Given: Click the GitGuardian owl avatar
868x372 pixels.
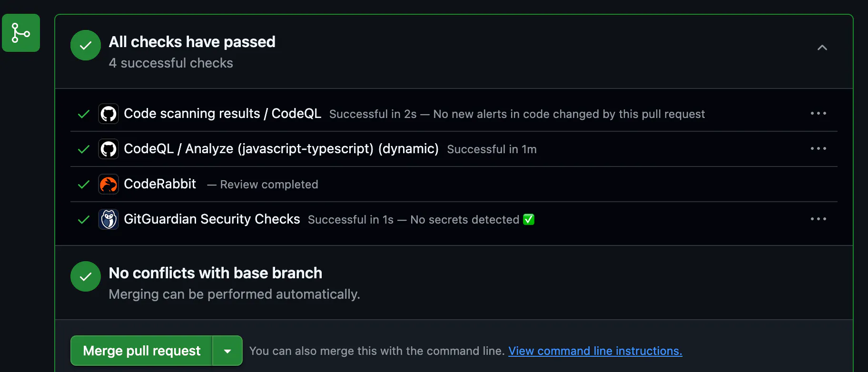Looking at the screenshot, I should (108, 219).
